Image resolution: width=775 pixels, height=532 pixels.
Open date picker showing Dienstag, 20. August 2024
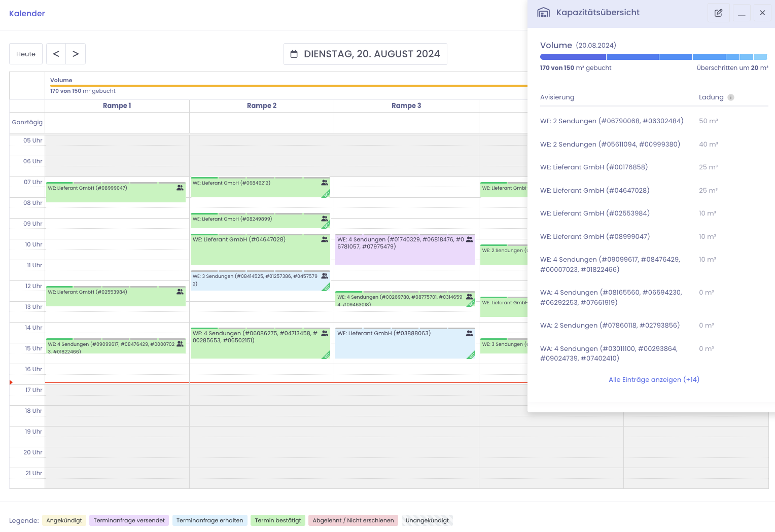point(365,54)
